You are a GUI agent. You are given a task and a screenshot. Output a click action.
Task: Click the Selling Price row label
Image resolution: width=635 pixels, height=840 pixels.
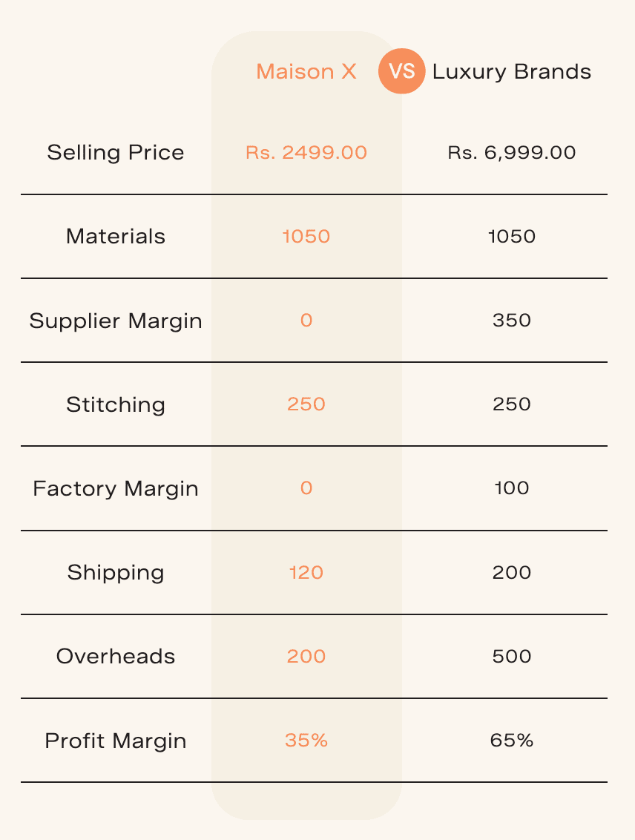pos(116,153)
